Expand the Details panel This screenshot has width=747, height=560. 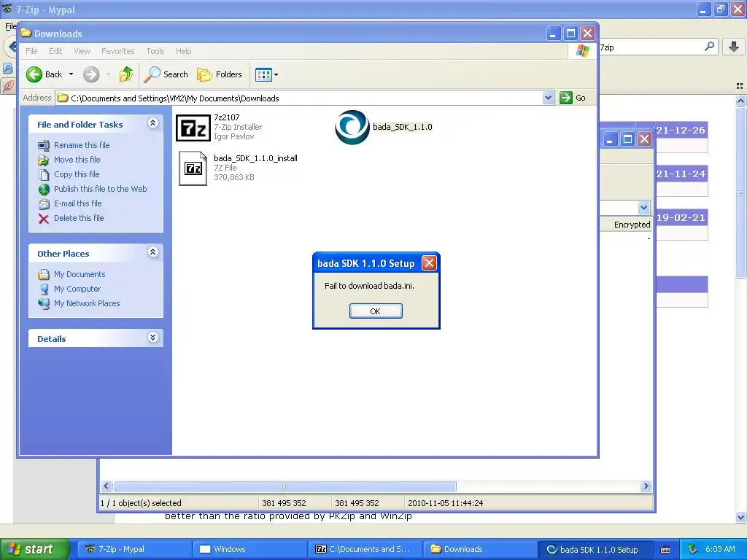click(152, 338)
